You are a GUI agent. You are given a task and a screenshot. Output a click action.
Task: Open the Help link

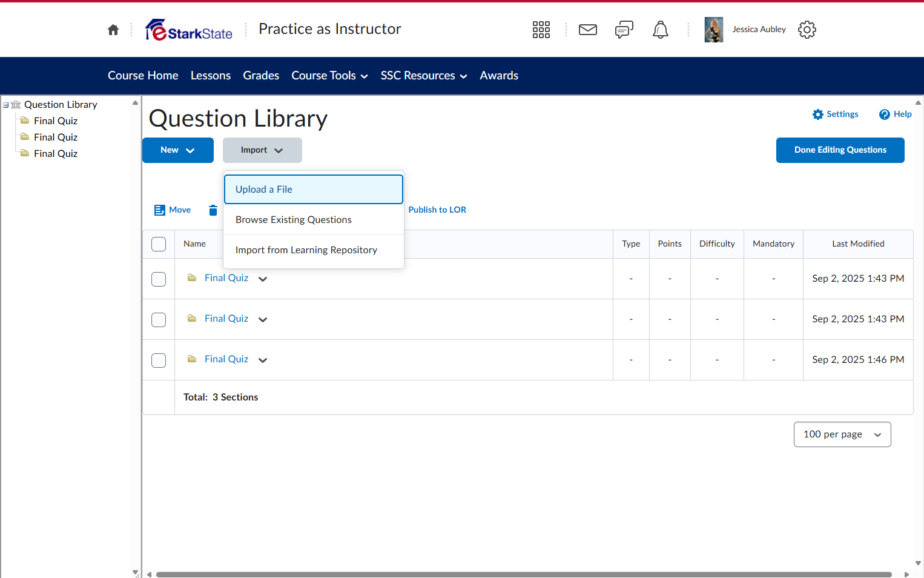[896, 114]
